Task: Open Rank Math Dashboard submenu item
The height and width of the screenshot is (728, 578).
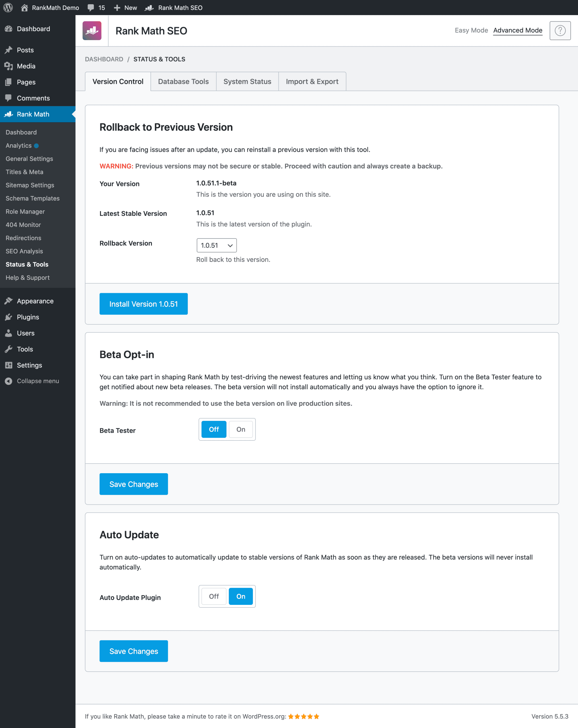Action: point(21,132)
